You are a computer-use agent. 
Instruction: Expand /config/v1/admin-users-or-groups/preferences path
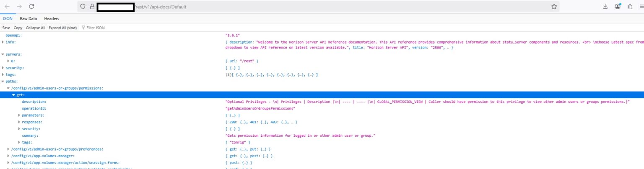(x=8, y=149)
